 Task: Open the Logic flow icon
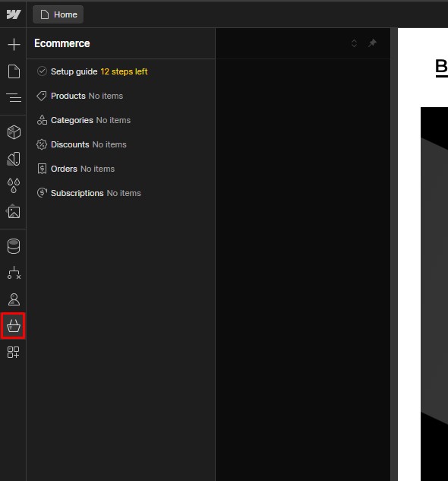(14, 273)
